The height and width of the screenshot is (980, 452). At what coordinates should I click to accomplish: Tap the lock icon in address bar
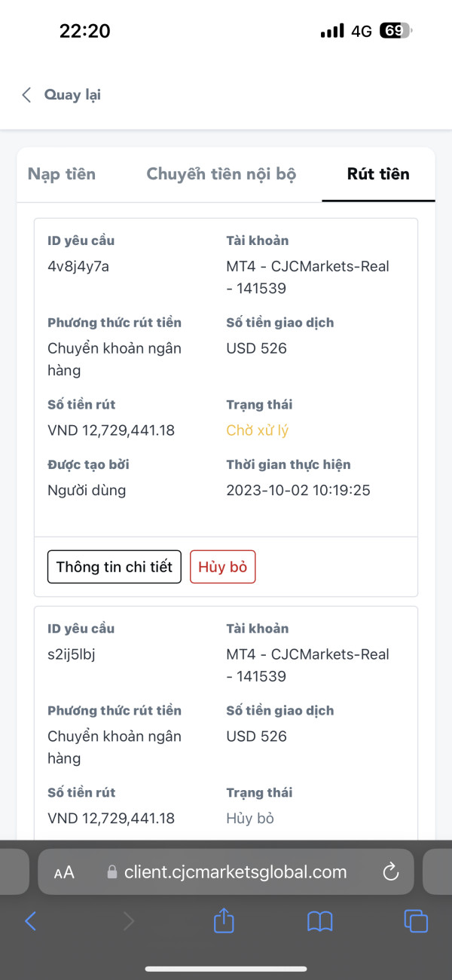click(x=112, y=872)
